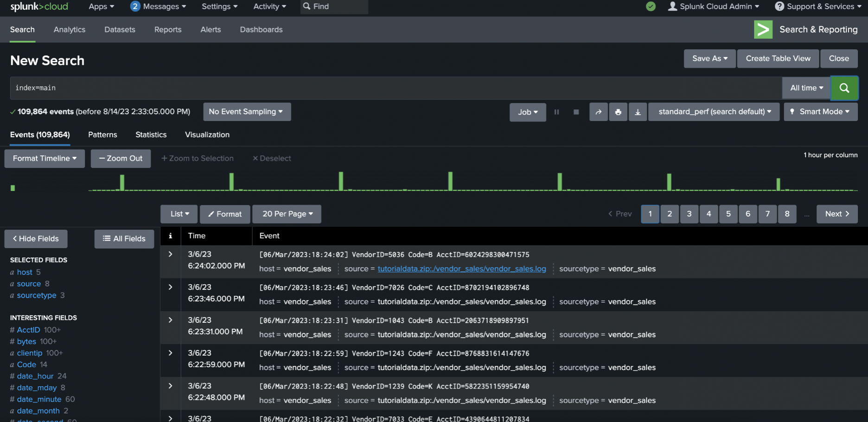This screenshot has width=868, height=422.
Task: Click the Find search box
Action: 334,6
